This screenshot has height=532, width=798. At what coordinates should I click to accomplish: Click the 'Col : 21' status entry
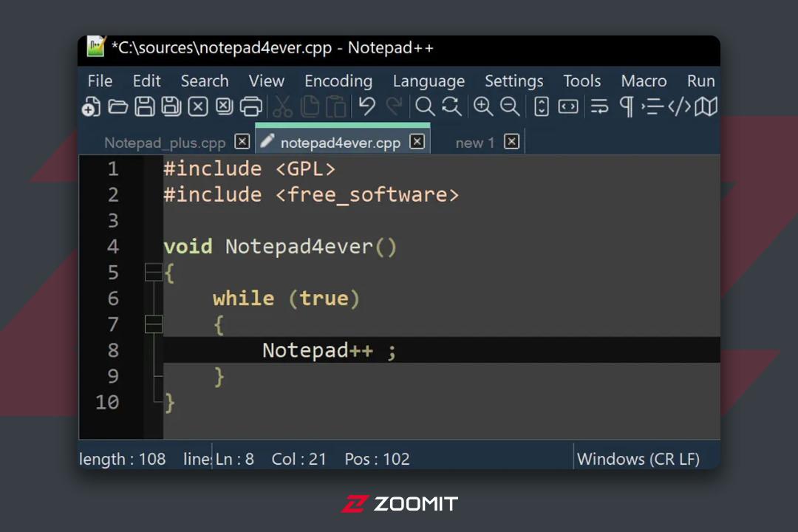[299, 459]
